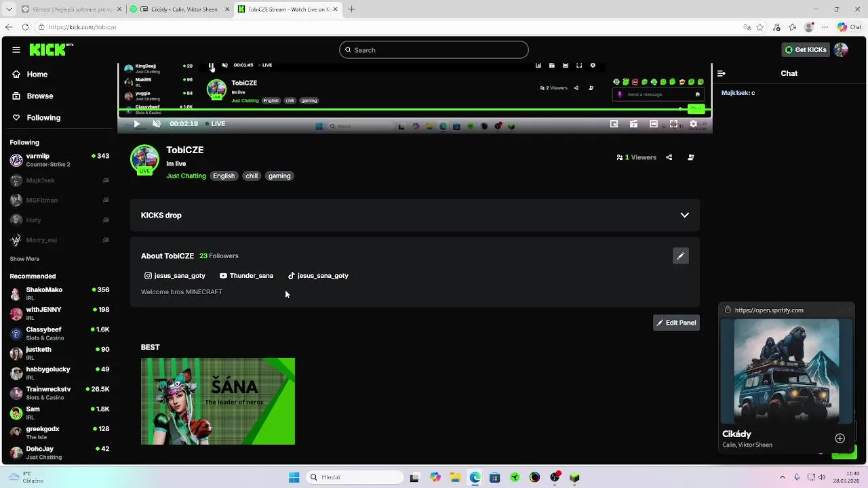Select the chill tag

(252, 176)
